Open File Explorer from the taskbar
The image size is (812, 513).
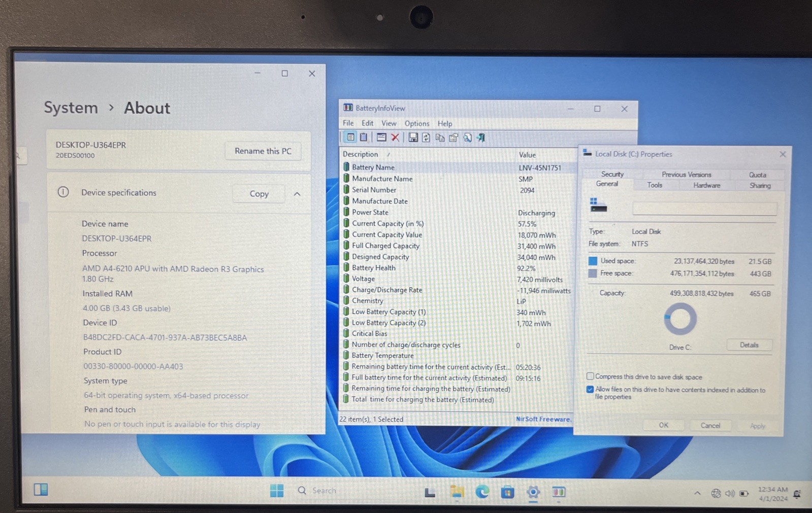click(457, 492)
